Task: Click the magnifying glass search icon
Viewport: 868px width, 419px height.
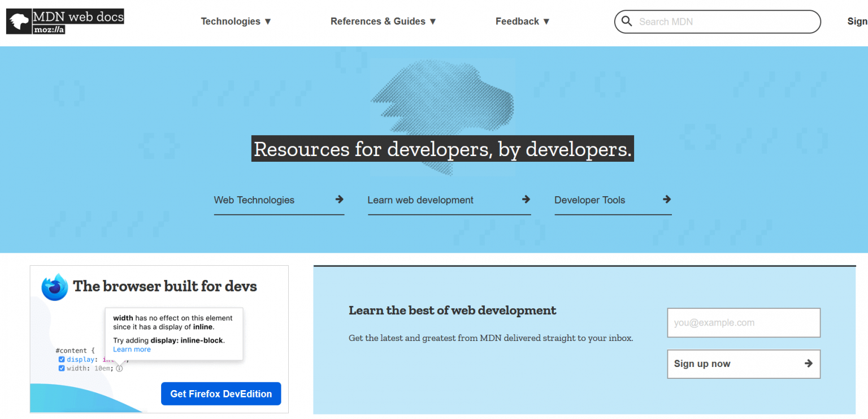Action: pyautogui.click(x=626, y=21)
